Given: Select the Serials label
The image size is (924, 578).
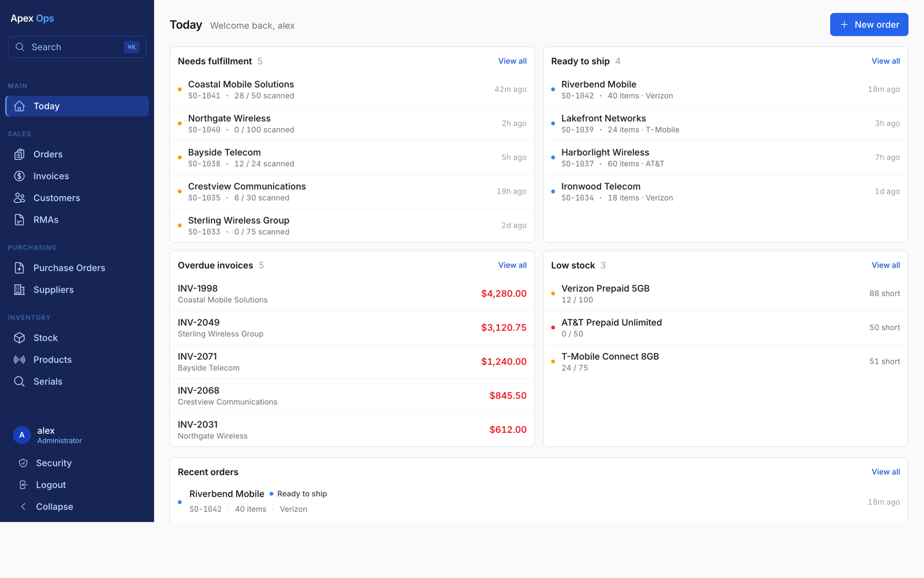Looking at the screenshot, I should pyautogui.click(x=48, y=381).
